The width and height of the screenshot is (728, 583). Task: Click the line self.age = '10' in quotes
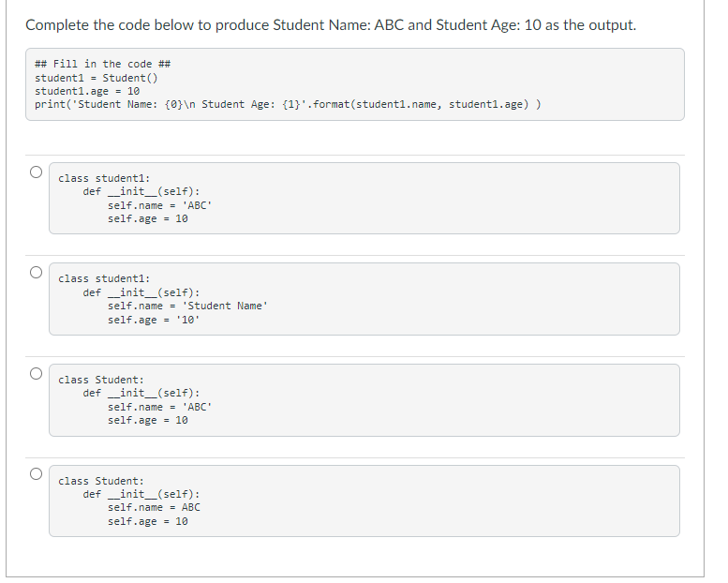click(154, 320)
